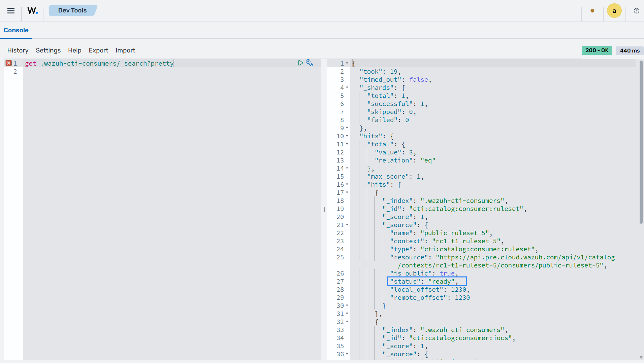Click the "value": 3 line
The image size is (644, 363).
coord(395,152)
